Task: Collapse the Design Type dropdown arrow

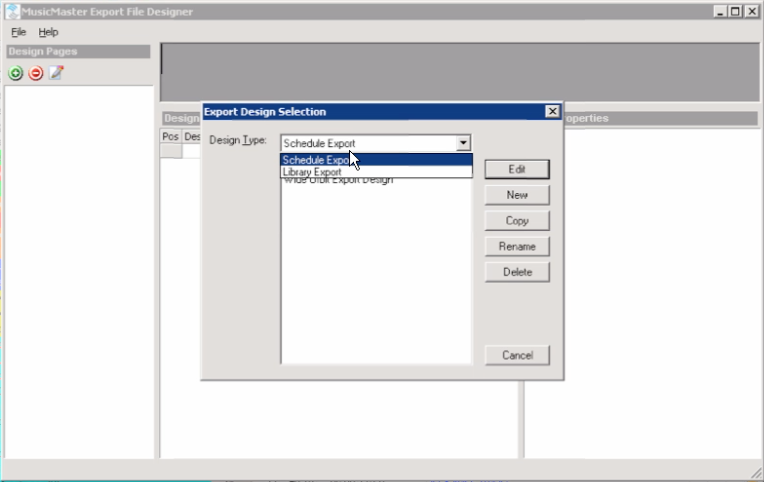Action: [463, 143]
